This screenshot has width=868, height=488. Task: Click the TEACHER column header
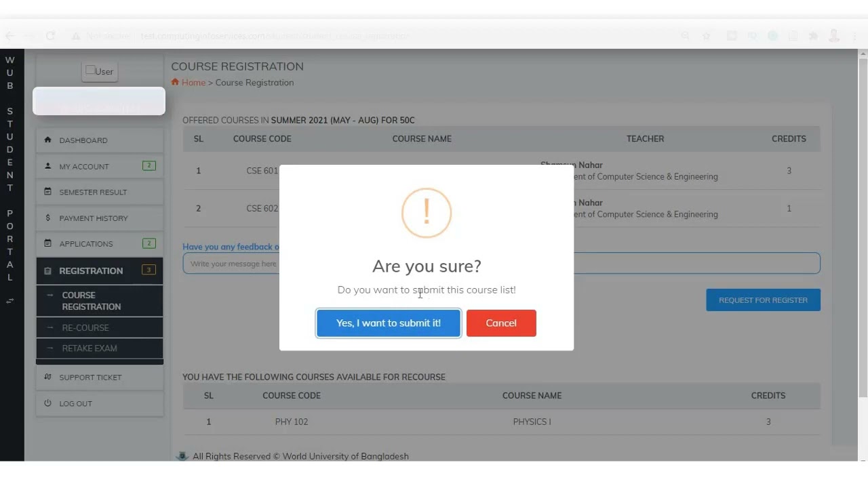click(646, 139)
